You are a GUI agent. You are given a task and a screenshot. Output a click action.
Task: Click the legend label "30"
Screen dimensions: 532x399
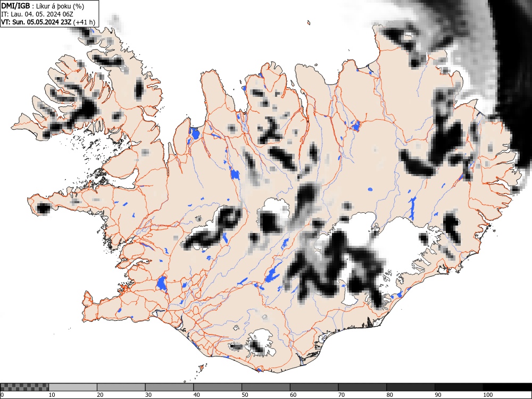(x=148, y=395)
